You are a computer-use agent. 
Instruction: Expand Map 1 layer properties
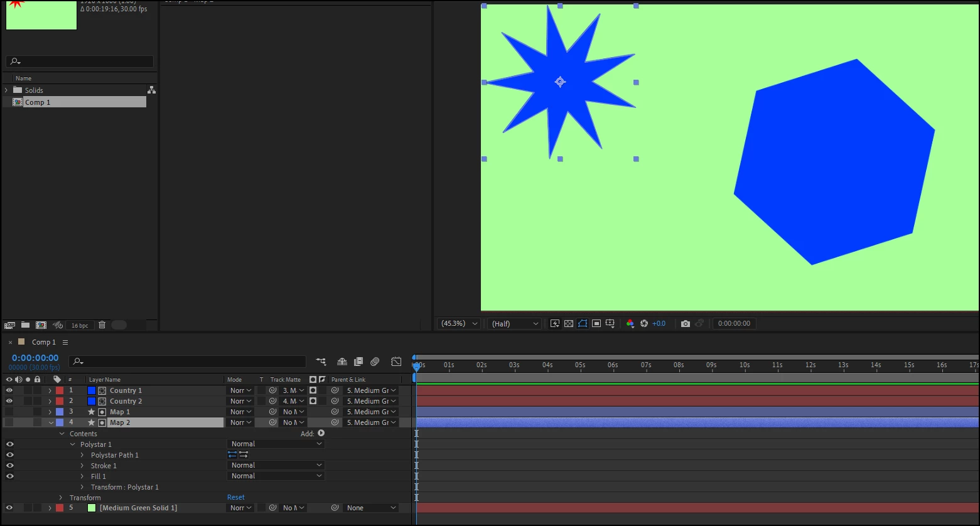pos(50,412)
